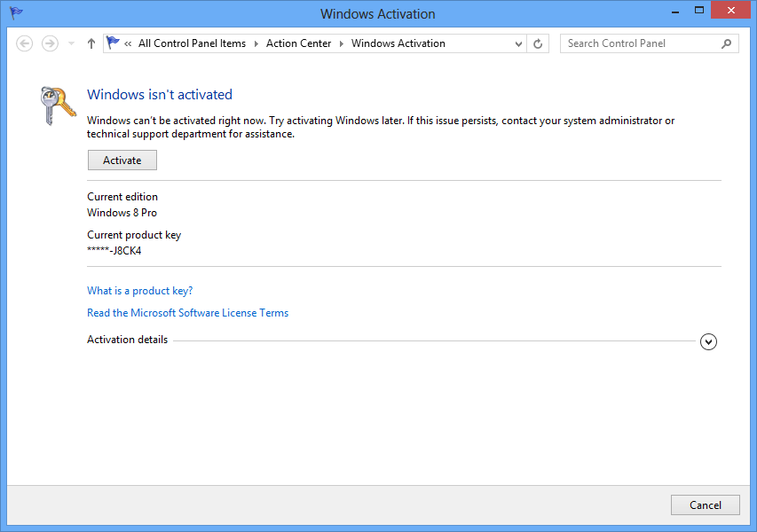Click the Action Center flag icon in title bar
The height and width of the screenshot is (532, 757).
tap(16, 13)
